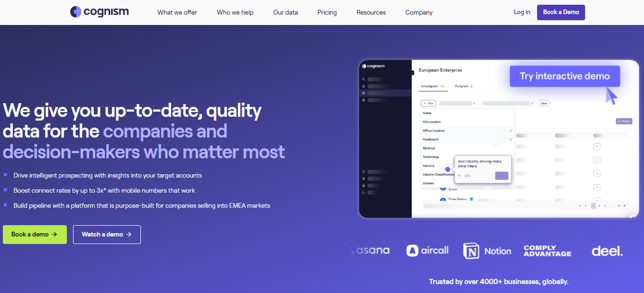Click the bullet about driving intelligent prospecting

click(108, 175)
